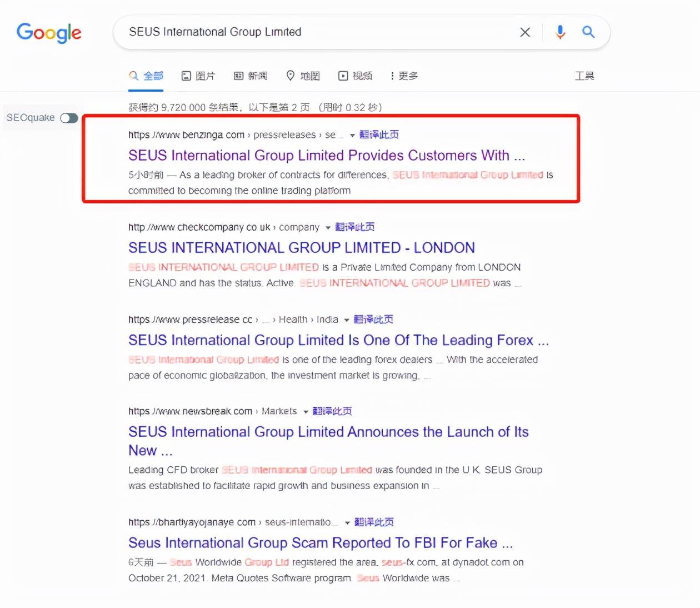Screen dimensions: 700x608
Task: Expand dropdown arrow next to newsbreak URL
Action: (x=306, y=412)
